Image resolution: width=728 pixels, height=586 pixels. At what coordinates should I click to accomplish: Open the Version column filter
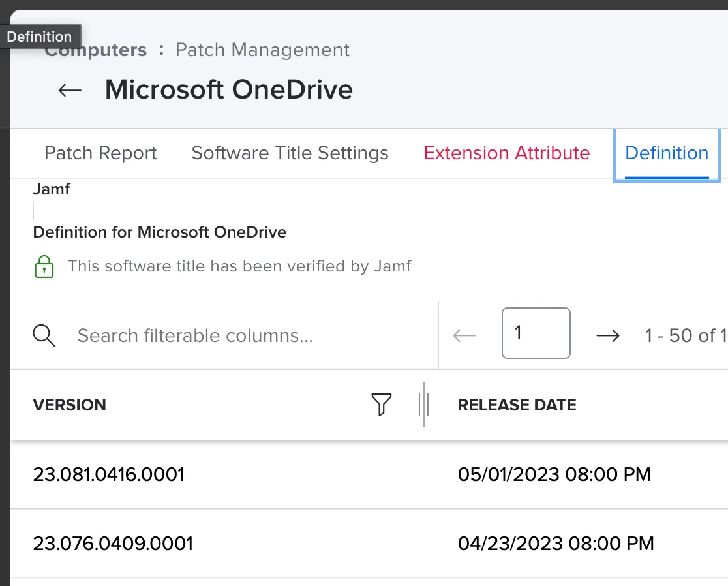pos(381,405)
